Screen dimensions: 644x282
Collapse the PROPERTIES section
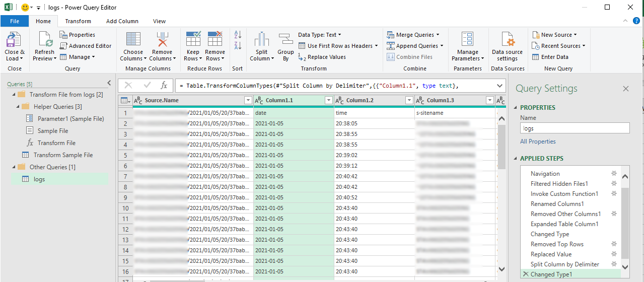point(516,107)
